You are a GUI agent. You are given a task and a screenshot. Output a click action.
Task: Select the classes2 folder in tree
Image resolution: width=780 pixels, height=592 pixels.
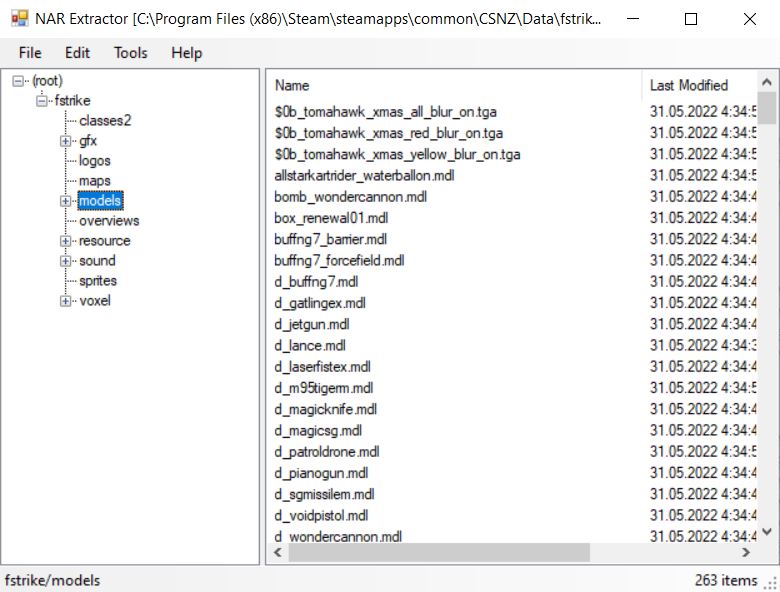[105, 121]
